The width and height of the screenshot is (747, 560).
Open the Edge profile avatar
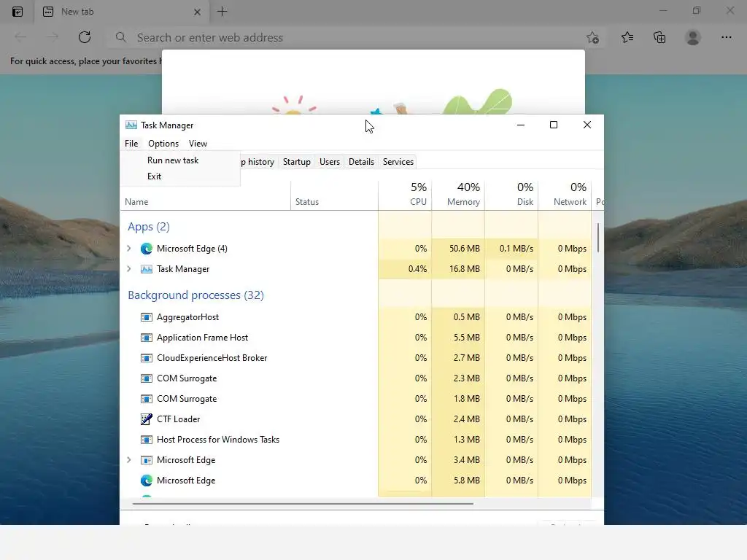pos(693,37)
